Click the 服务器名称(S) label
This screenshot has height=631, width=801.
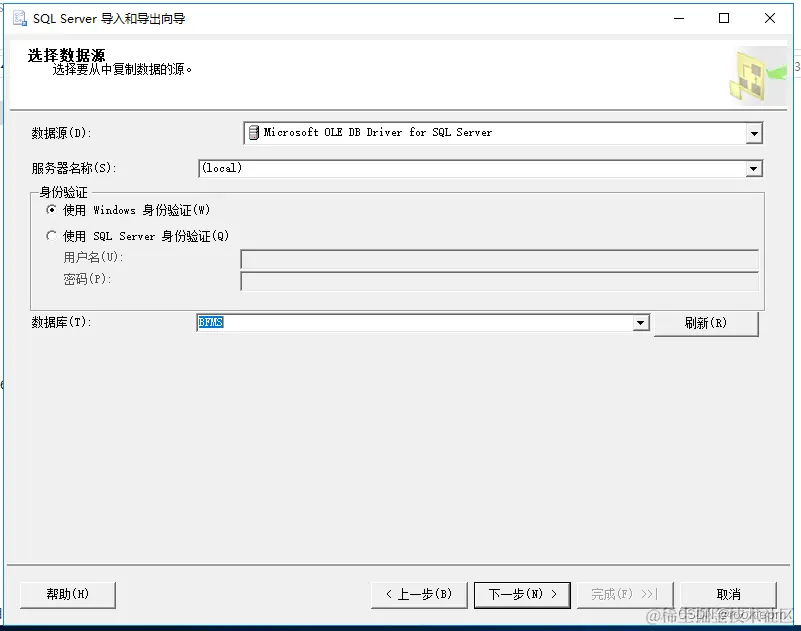[74, 168]
